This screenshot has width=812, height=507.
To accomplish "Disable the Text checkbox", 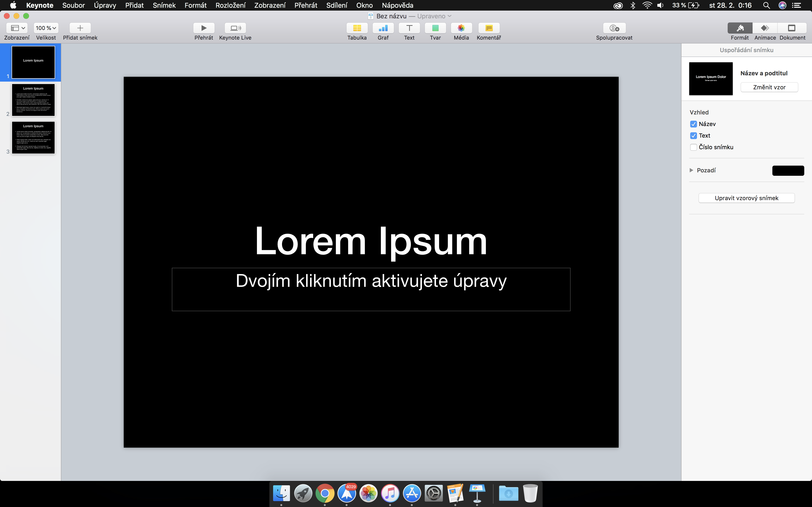I will 694,136.
